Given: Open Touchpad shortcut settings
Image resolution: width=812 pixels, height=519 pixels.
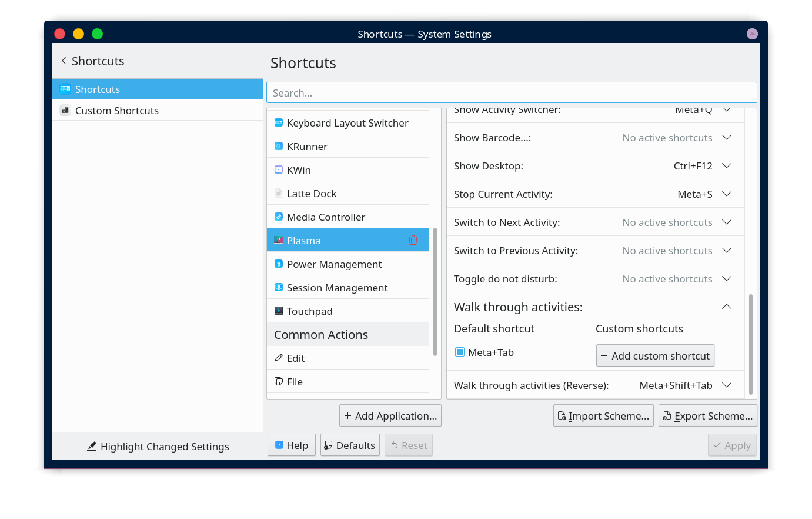Looking at the screenshot, I should pos(310,311).
